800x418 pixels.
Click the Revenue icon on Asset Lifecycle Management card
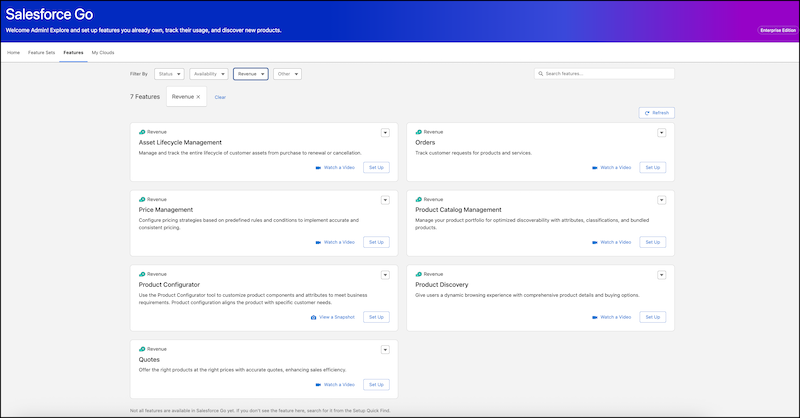(142, 132)
